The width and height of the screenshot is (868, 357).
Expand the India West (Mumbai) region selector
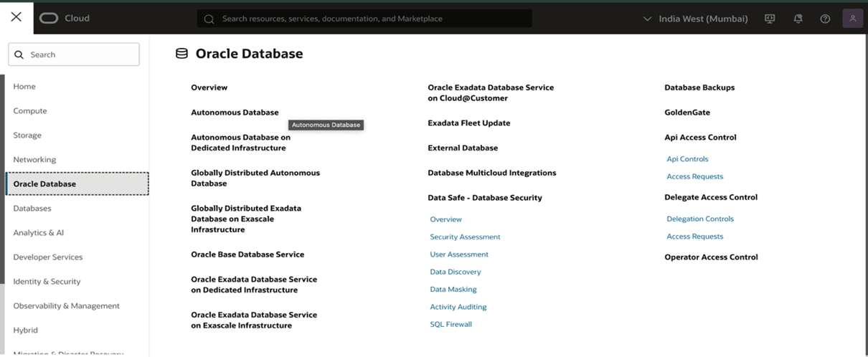point(695,19)
